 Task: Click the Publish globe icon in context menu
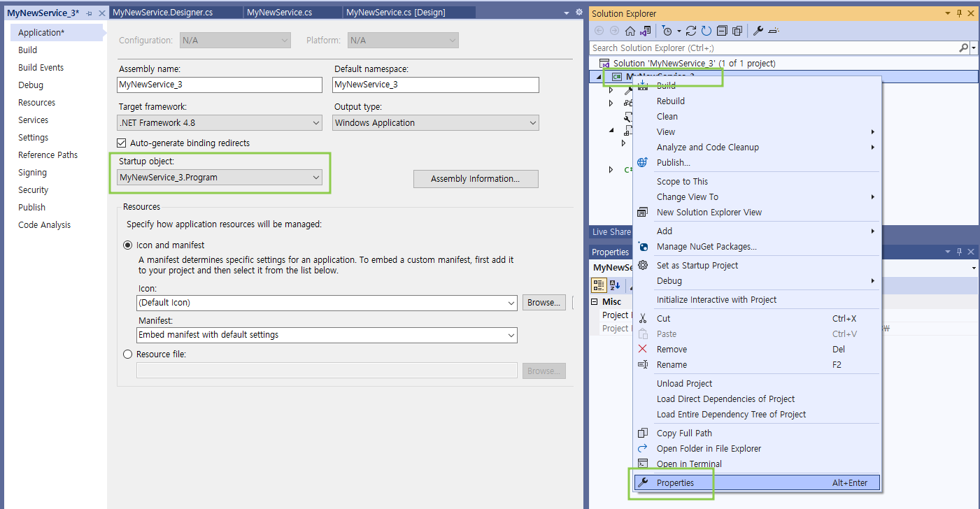tap(643, 162)
